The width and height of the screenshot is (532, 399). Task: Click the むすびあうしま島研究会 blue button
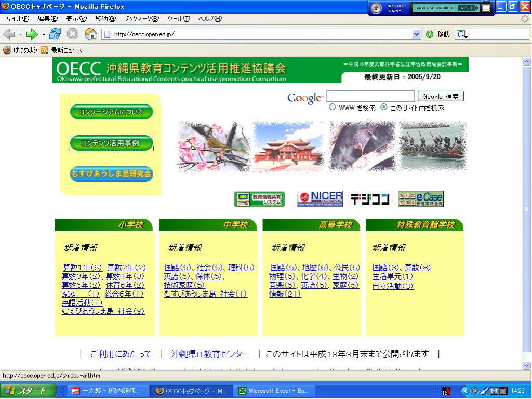[x=111, y=174]
